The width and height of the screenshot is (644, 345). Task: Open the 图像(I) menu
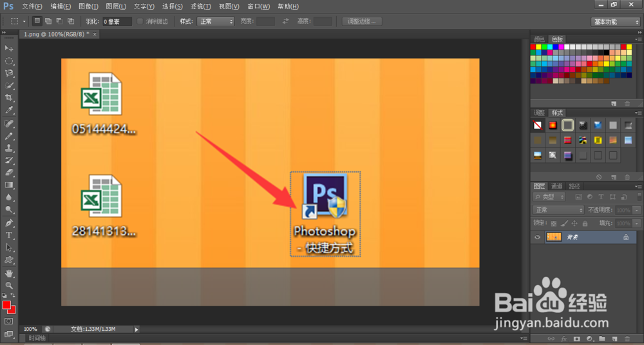(88, 6)
